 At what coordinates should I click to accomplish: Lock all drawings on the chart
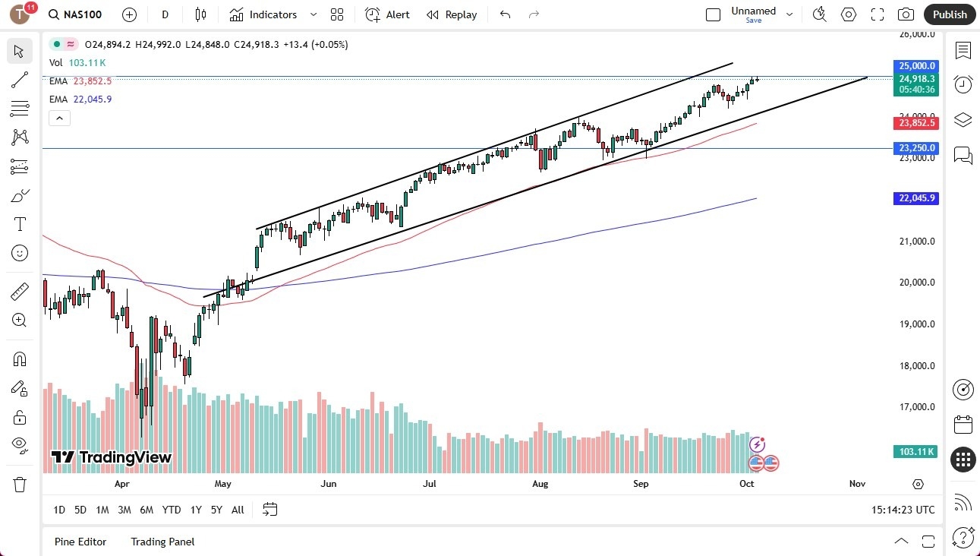click(x=19, y=417)
